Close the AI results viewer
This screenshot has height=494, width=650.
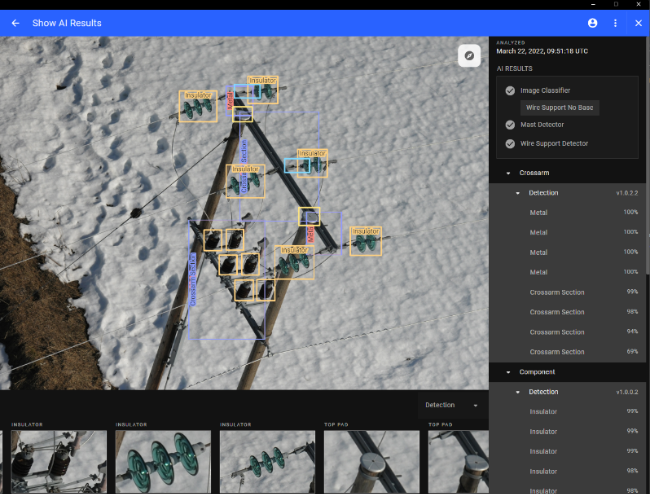coord(638,23)
